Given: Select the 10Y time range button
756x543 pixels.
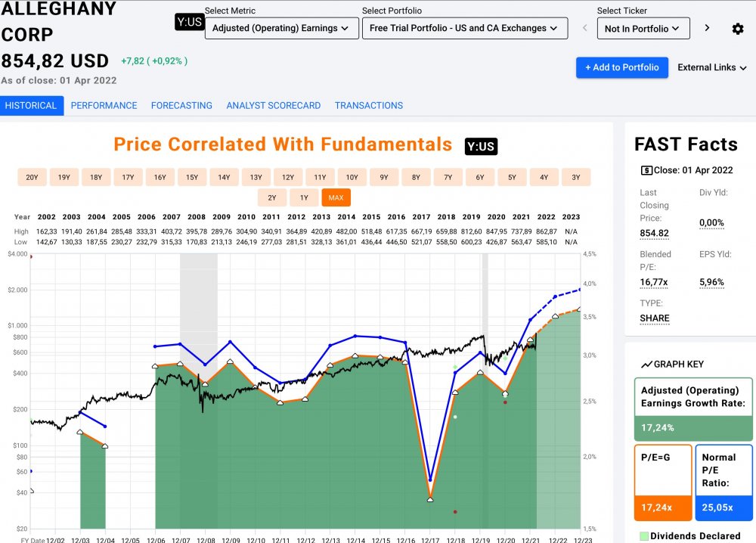Looking at the screenshot, I should point(352,178).
